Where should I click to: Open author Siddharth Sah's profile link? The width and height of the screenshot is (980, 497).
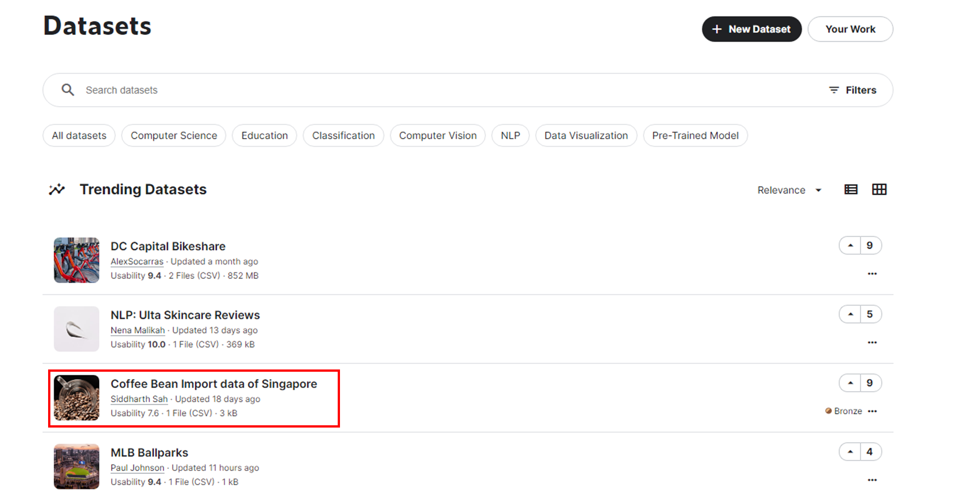[139, 399]
